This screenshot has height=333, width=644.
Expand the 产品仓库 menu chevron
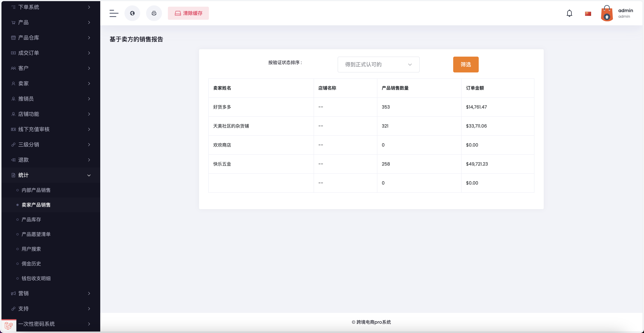[89, 37]
